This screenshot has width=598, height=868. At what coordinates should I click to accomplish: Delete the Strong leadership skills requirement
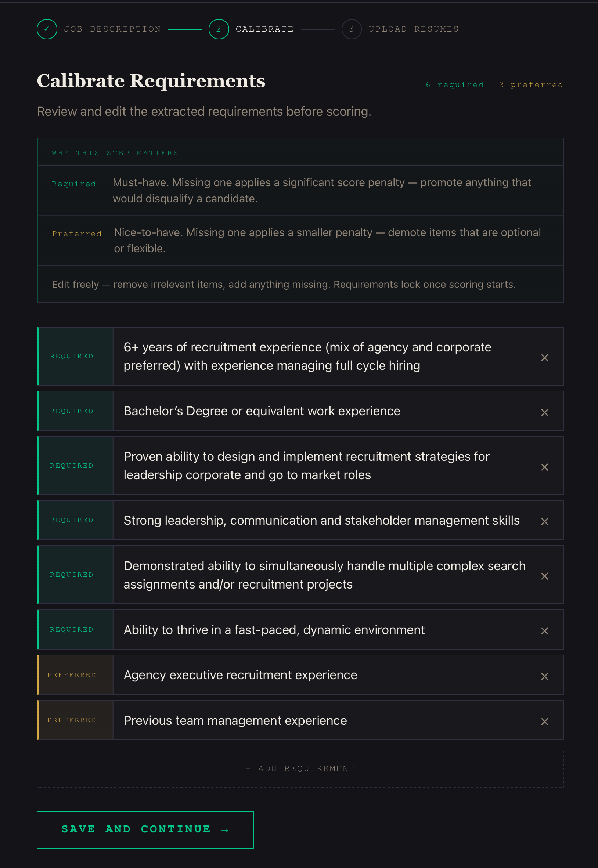[x=544, y=521]
